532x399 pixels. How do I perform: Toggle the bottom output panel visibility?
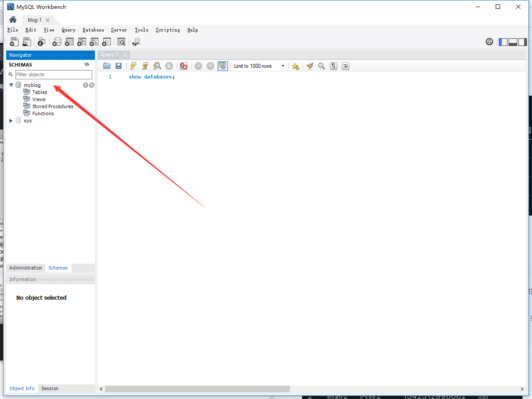pos(513,42)
